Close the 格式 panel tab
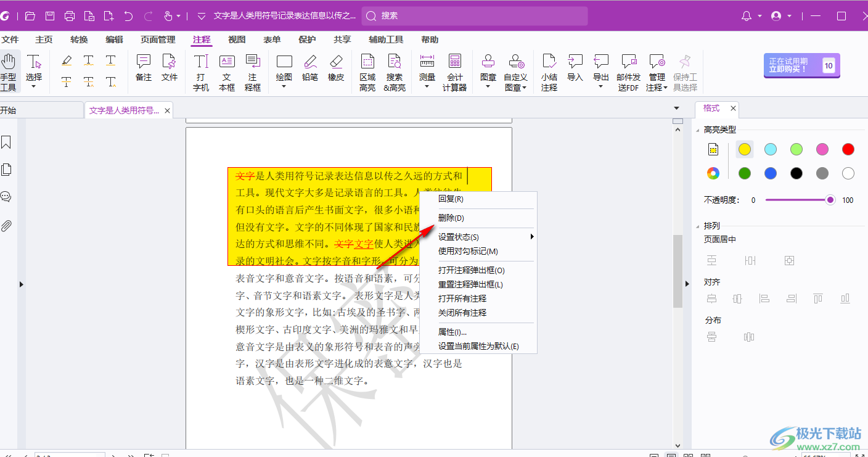 (733, 108)
